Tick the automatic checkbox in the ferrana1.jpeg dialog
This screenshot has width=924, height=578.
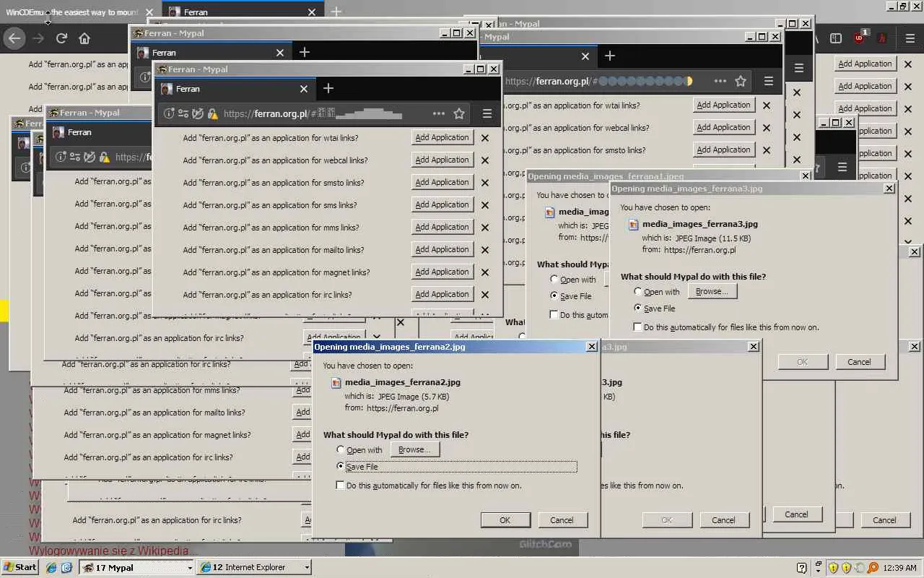click(x=554, y=315)
